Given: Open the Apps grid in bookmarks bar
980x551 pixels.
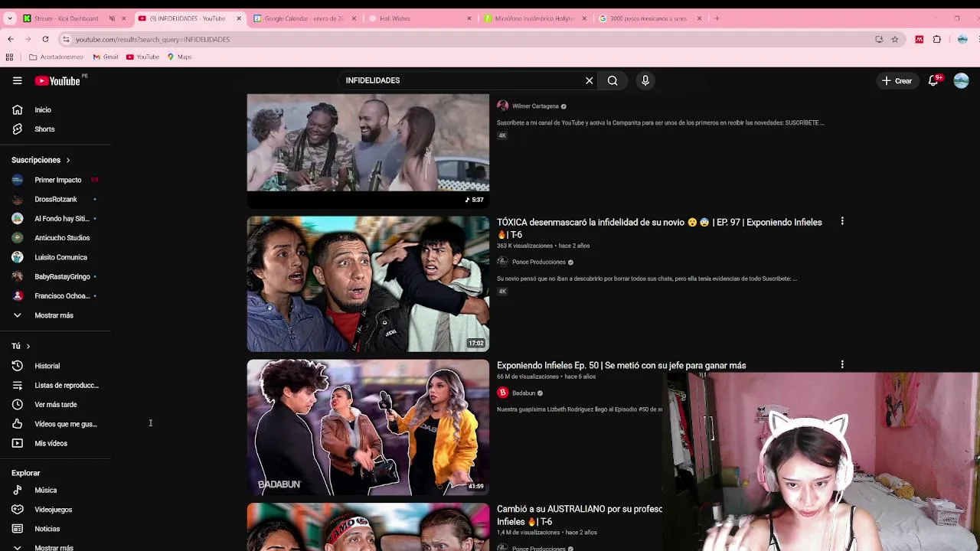Looking at the screenshot, I should [9, 57].
